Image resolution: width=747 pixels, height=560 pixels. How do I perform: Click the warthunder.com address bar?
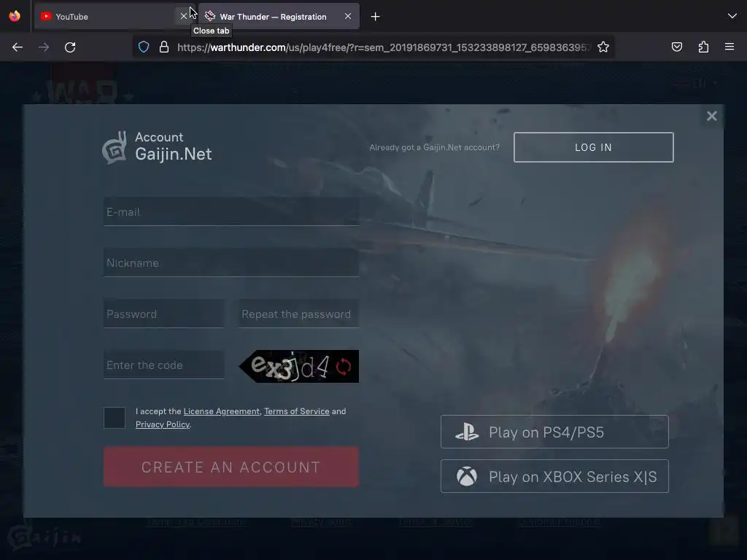tap(384, 47)
